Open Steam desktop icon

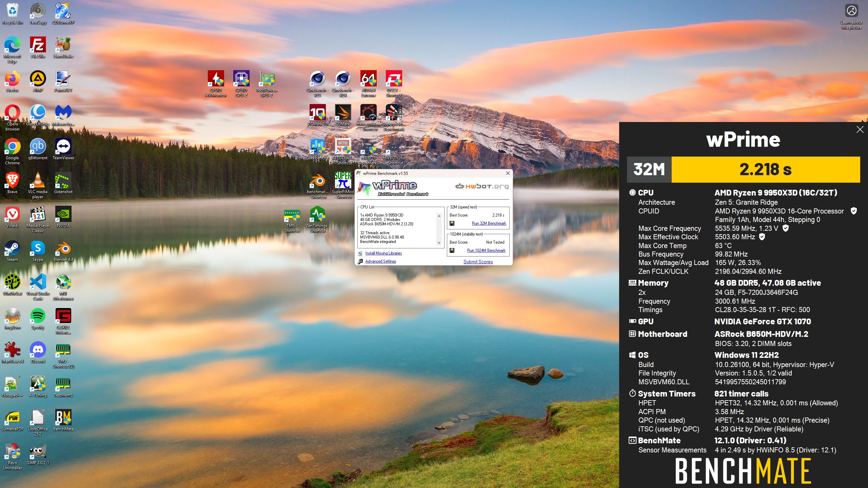click(x=13, y=251)
